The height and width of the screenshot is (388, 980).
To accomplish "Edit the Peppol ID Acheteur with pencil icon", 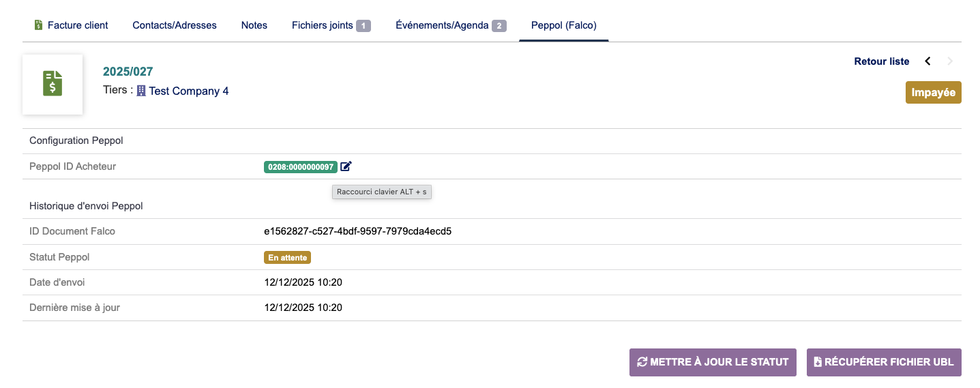I will click(346, 166).
